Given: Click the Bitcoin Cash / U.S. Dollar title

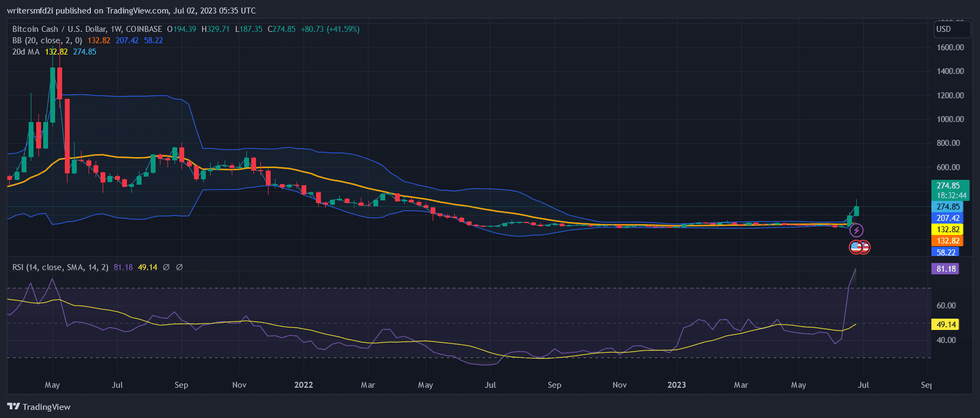Looking at the screenshot, I should 87,29.
